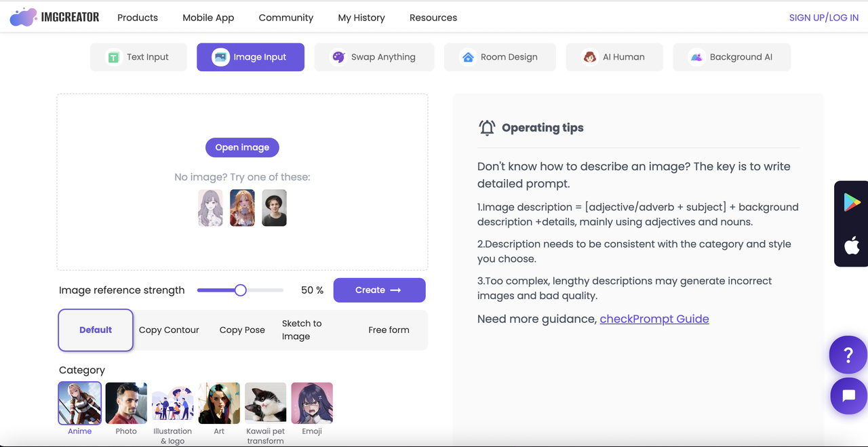Select Copy Pose mode
Screen dimensions: 868x447
pyautogui.click(x=242, y=330)
